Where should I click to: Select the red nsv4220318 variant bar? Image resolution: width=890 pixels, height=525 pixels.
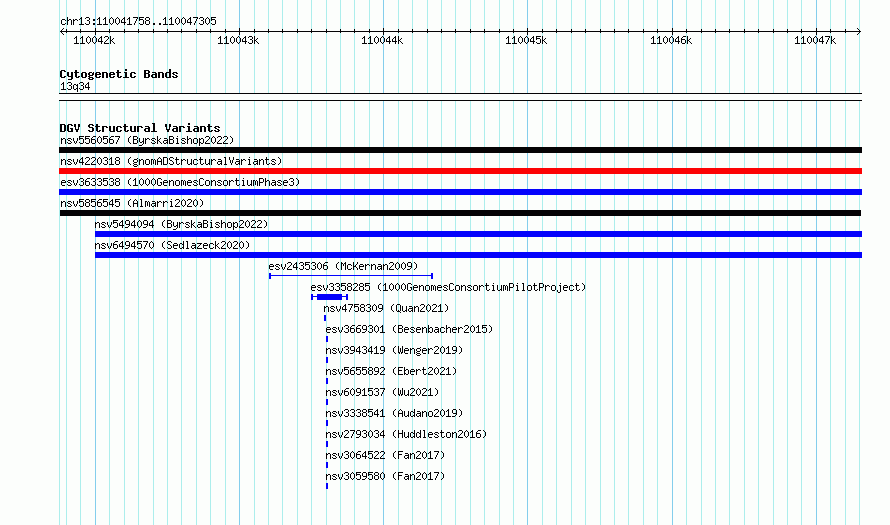coord(460,171)
